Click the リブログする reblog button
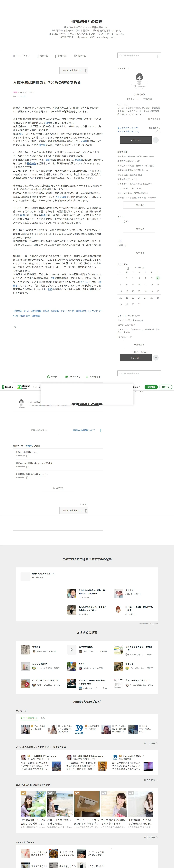 93,377
